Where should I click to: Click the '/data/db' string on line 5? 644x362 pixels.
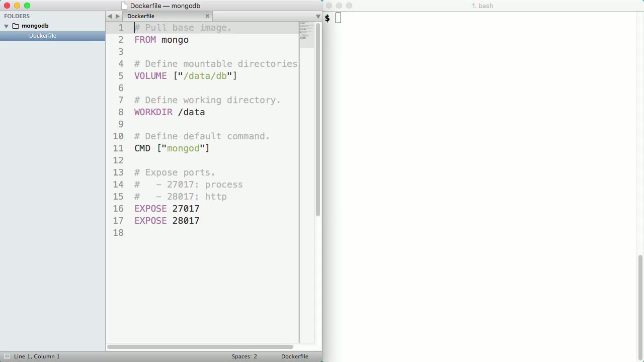coord(205,76)
